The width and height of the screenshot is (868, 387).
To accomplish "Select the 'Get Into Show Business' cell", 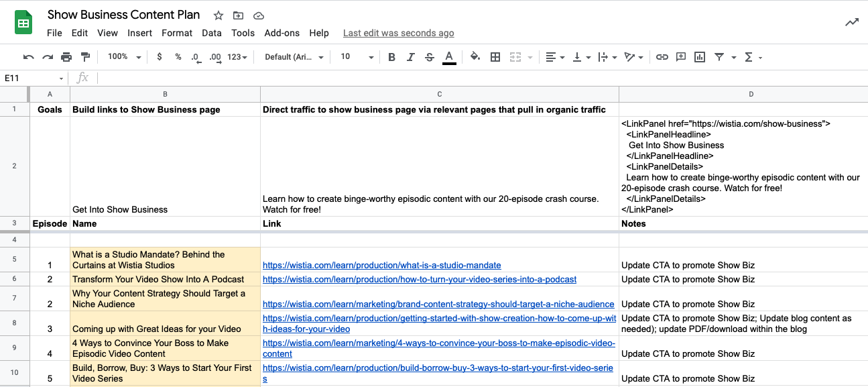I will [165, 166].
